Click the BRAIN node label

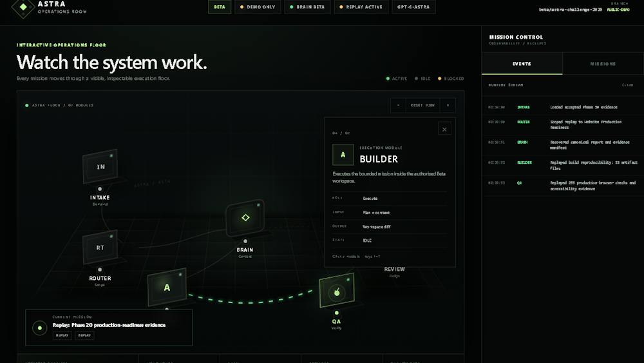pos(245,250)
